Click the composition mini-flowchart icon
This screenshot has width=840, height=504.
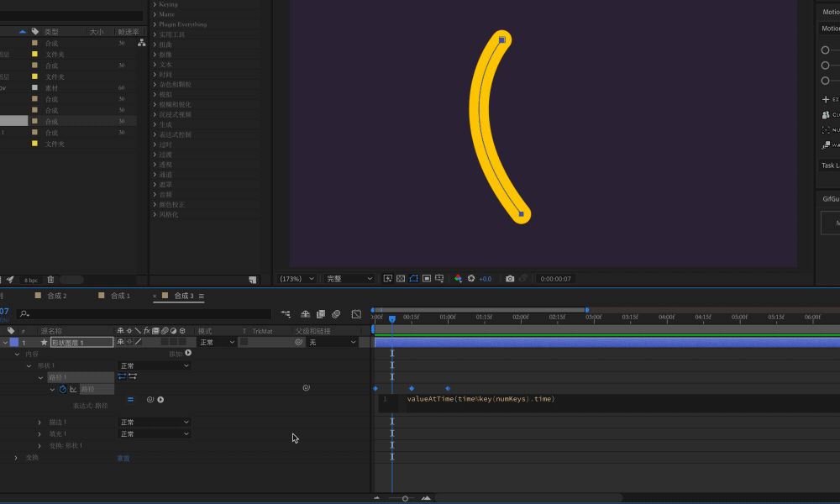pyautogui.click(x=286, y=314)
